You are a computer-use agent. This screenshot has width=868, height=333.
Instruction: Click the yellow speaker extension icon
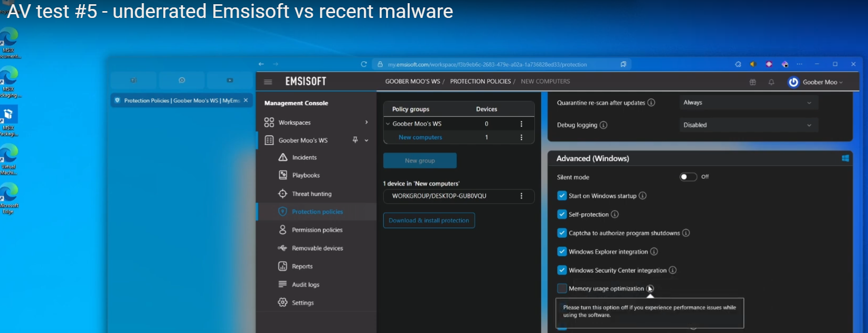[x=753, y=64]
